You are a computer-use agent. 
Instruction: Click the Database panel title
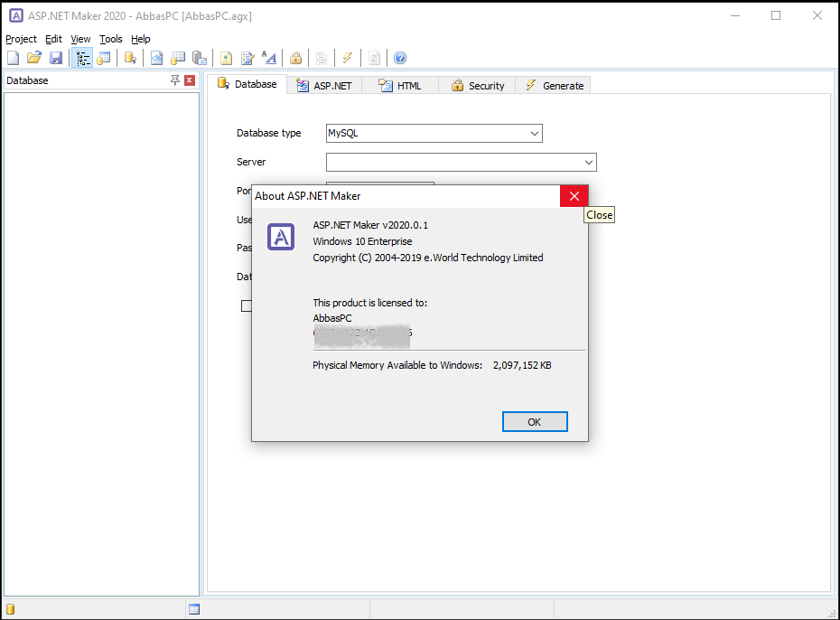(x=27, y=80)
